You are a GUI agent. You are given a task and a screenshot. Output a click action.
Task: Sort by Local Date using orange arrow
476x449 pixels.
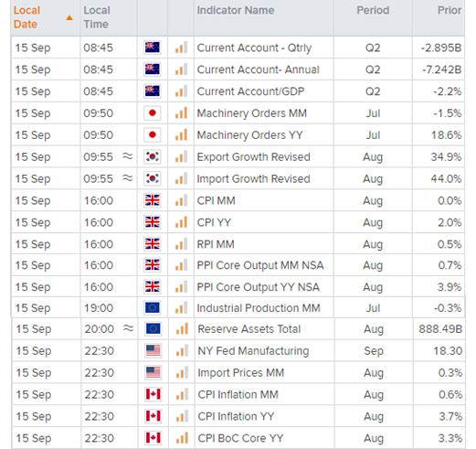pyautogui.click(x=69, y=17)
